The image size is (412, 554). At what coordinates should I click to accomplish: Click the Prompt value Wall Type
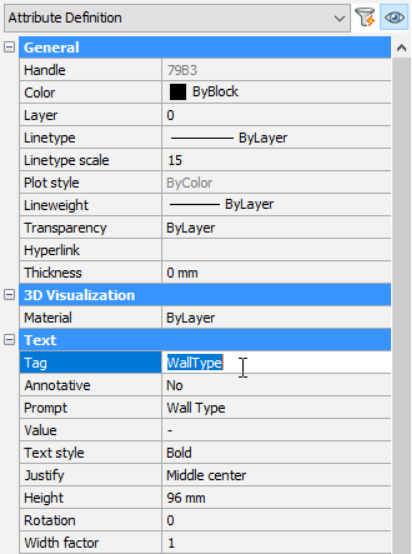pyautogui.click(x=276, y=408)
